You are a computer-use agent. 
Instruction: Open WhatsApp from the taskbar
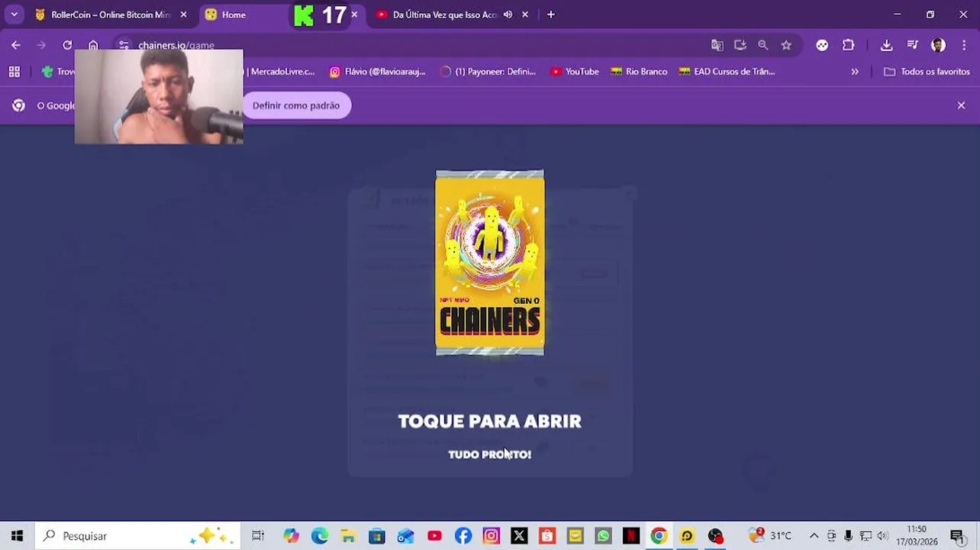point(603,535)
